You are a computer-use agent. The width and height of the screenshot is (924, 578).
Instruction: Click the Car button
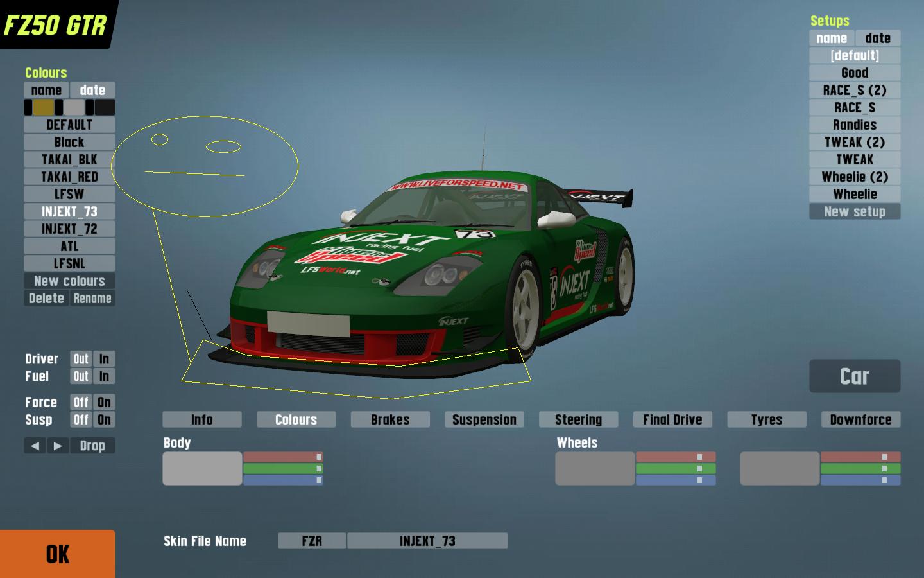(x=855, y=376)
